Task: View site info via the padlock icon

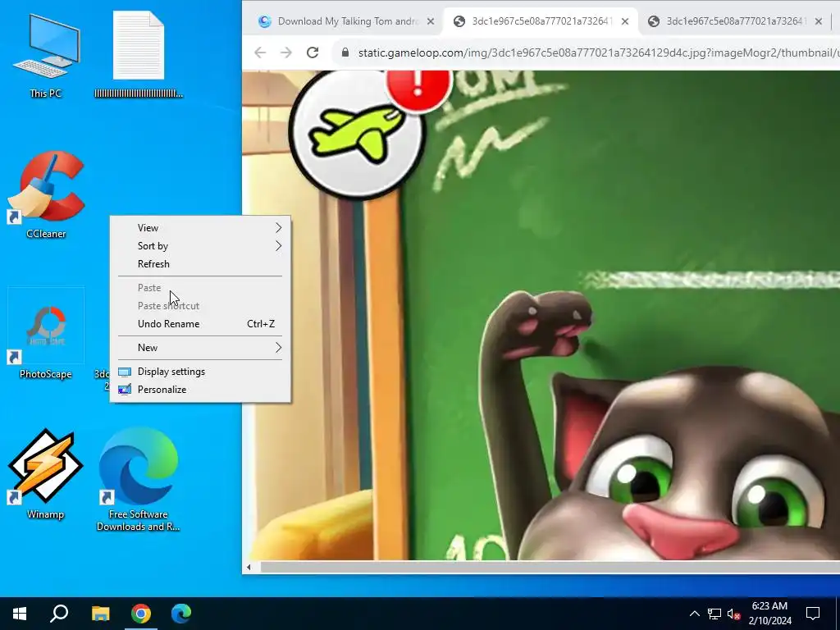Action: click(345, 52)
